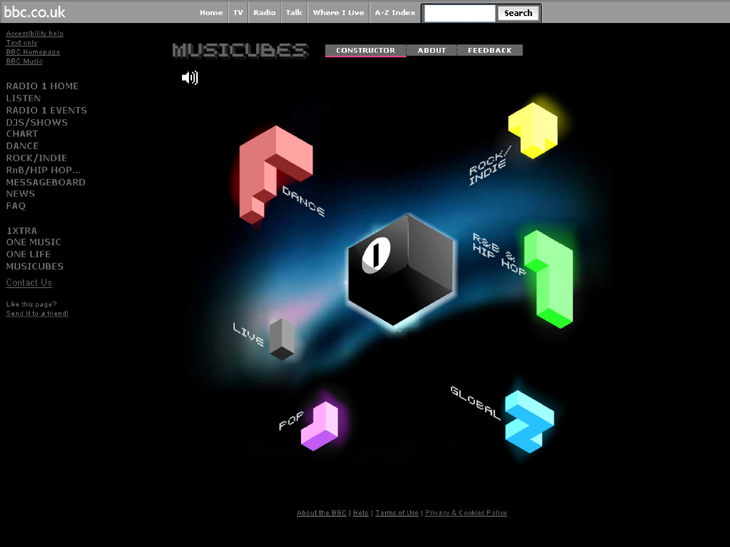Open Accessibility help link

(34, 34)
